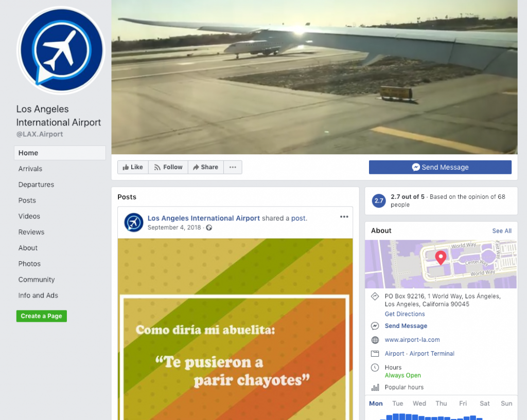Open the shared 'Como diría mi abuelita' post image

[x=235, y=330]
